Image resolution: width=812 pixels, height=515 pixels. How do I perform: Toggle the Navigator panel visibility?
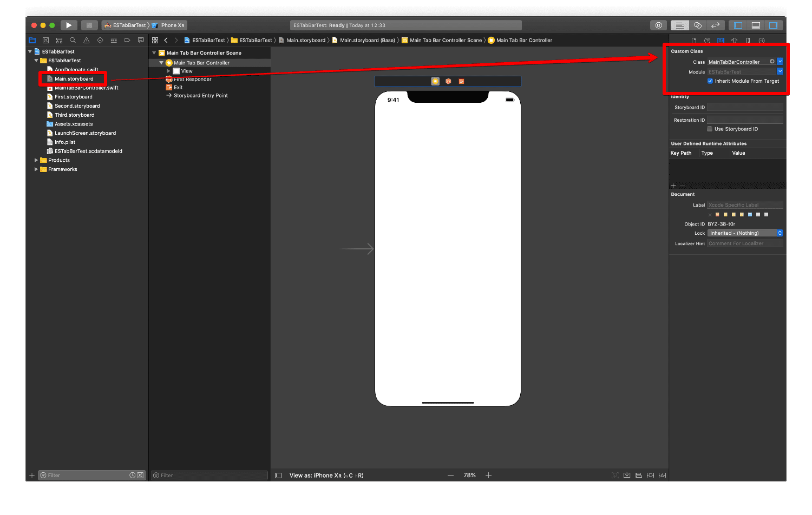point(738,25)
